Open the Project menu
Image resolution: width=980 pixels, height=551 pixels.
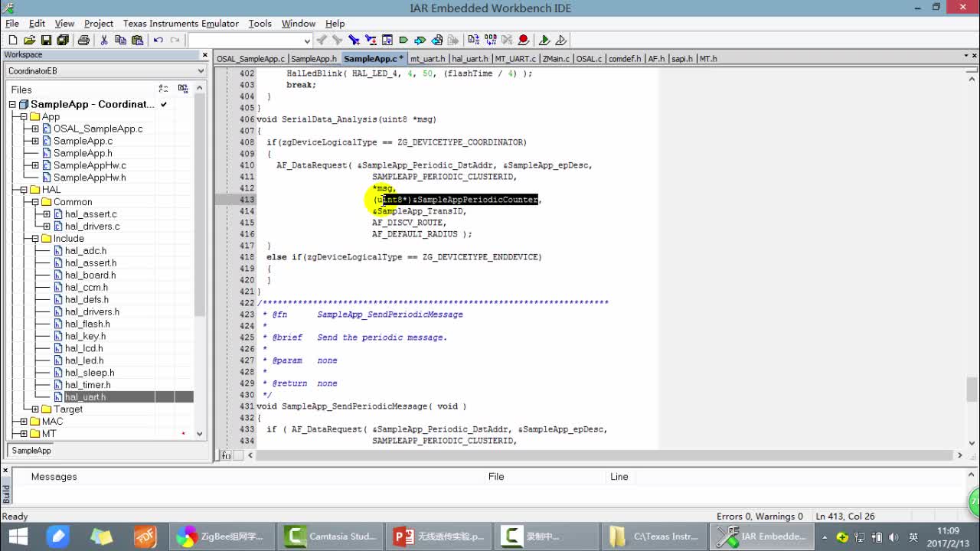[x=99, y=24]
